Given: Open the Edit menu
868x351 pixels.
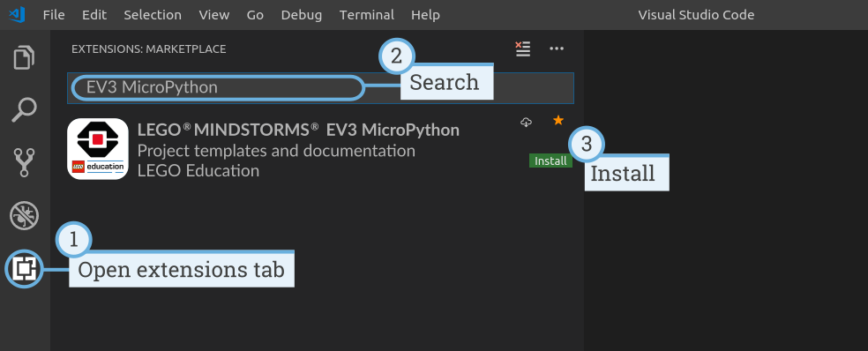Looking at the screenshot, I should 94,15.
